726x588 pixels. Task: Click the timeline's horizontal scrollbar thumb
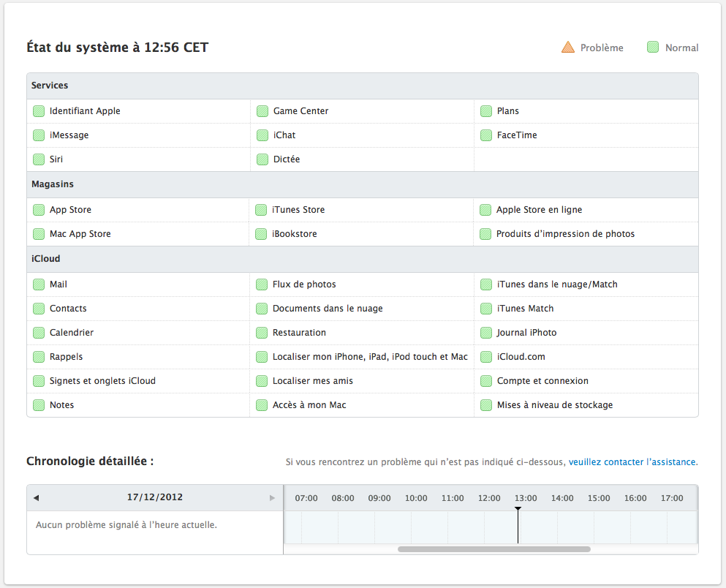point(494,549)
